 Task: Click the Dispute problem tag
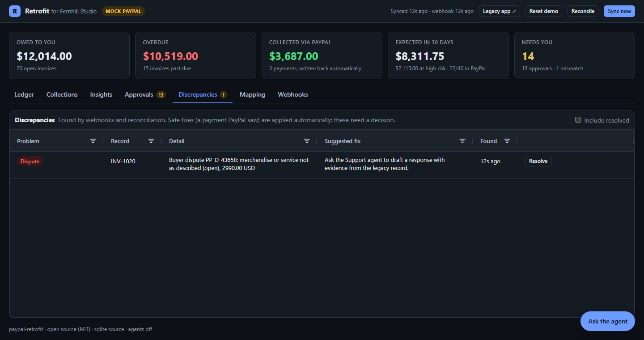click(x=30, y=161)
